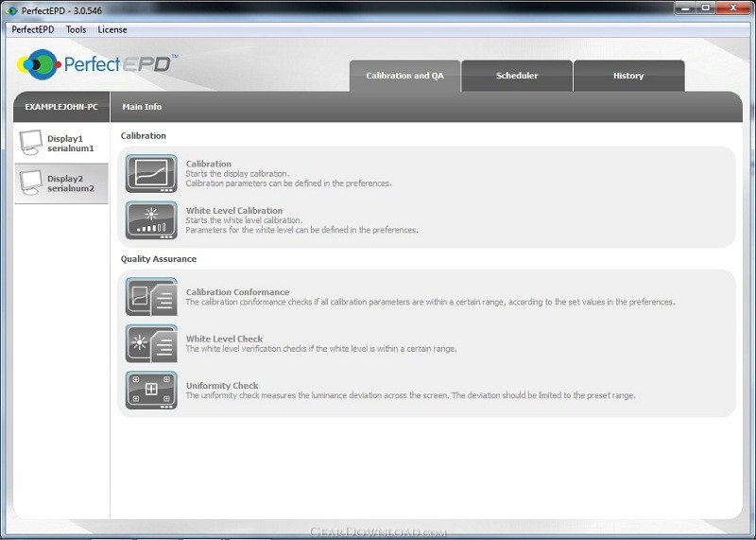Click the Calibration Conformance title

pyautogui.click(x=238, y=292)
